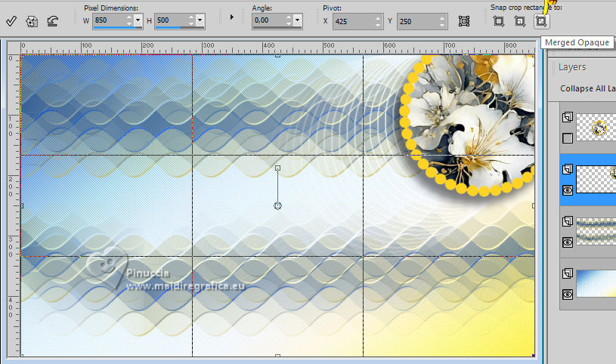Click the blue slider bar under Height
Screen dimensions: 616x364
click(x=180, y=28)
